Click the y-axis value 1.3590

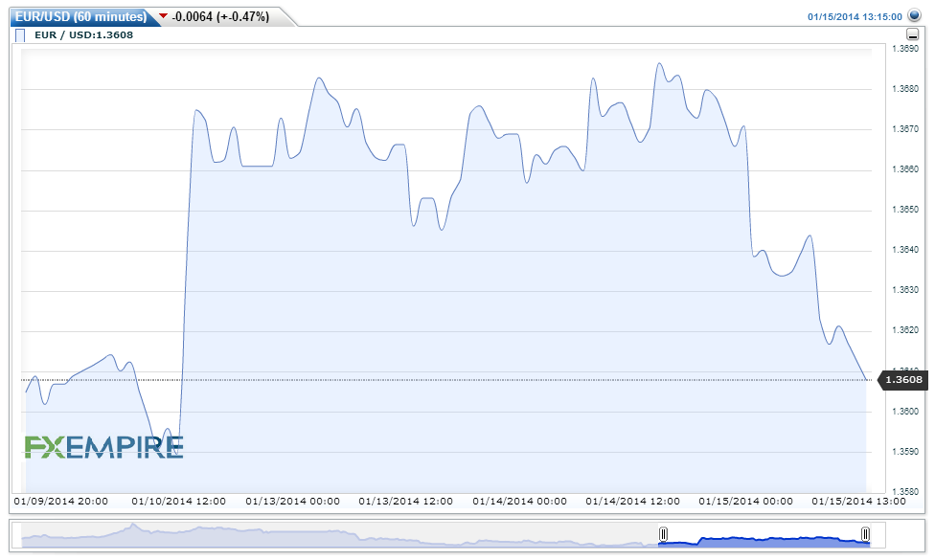click(905, 452)
